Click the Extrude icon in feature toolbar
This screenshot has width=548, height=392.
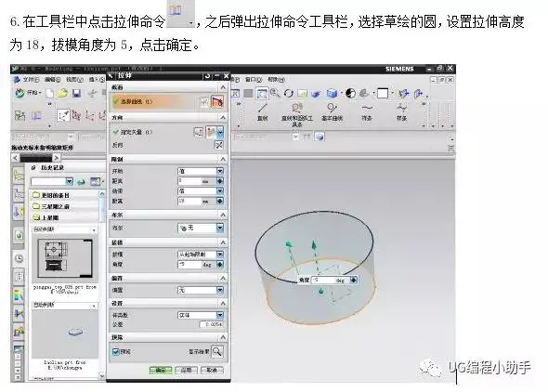pos(37,115)
